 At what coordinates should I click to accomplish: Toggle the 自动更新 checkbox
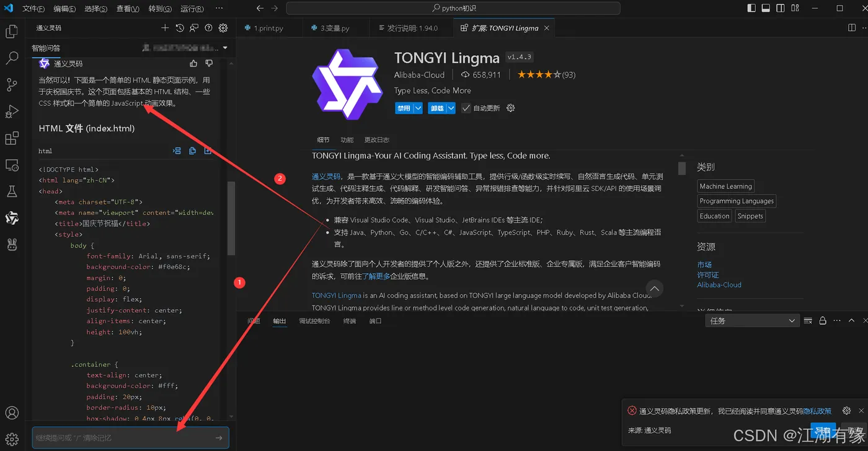(466, 108)
